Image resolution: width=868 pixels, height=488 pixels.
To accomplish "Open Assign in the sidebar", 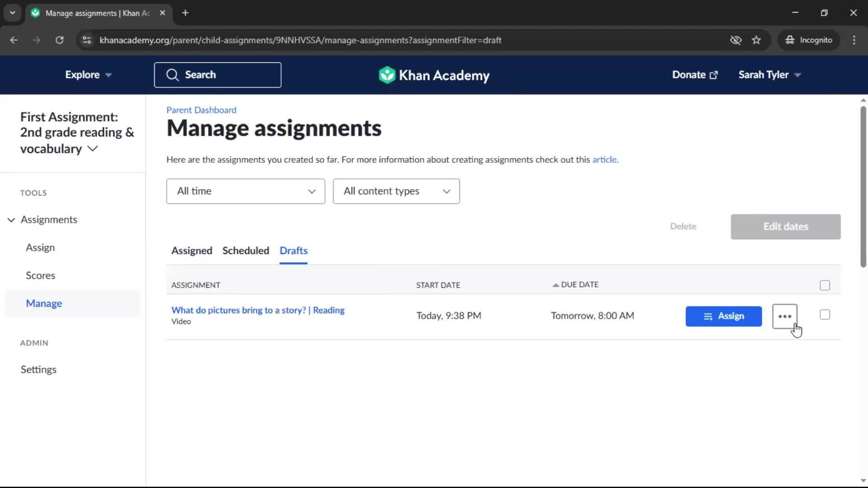I will click(40, 248).
